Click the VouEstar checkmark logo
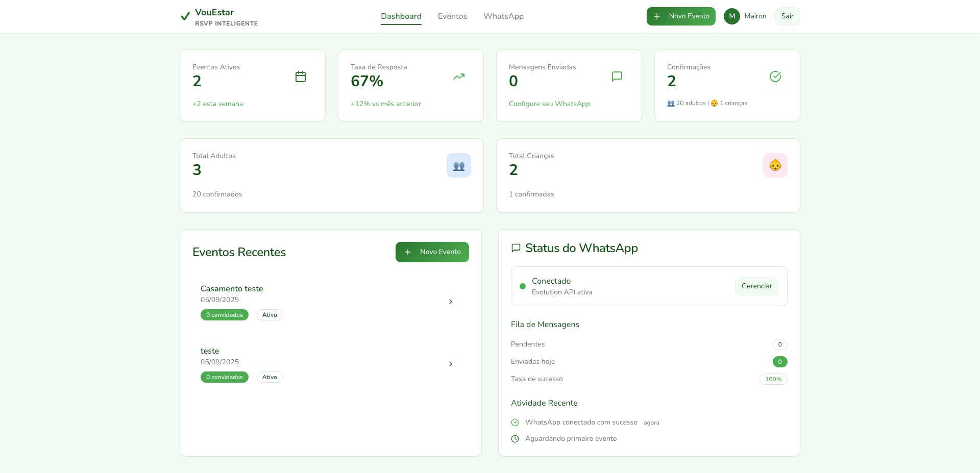 click(x=185, y=16)
